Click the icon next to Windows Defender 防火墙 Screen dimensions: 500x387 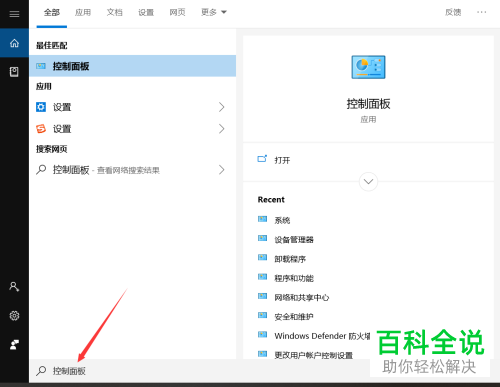[263, 335]
